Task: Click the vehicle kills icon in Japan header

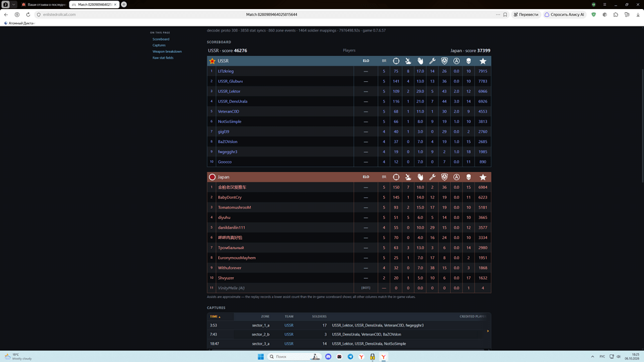Action: pyautogui.click(x=408, y=177)
